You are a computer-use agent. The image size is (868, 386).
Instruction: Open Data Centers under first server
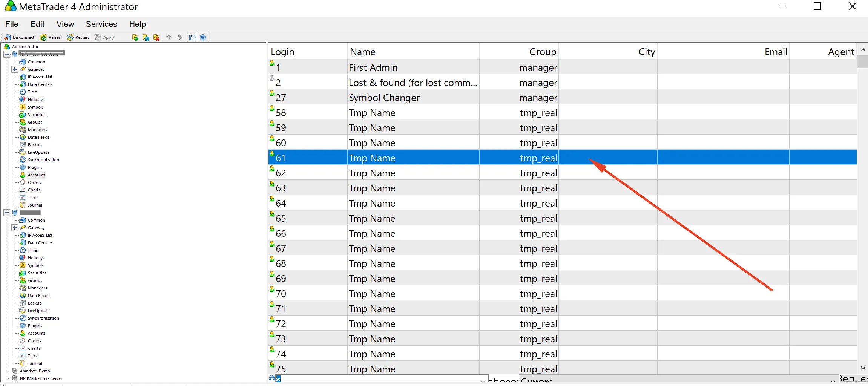(x=40, y=84)
